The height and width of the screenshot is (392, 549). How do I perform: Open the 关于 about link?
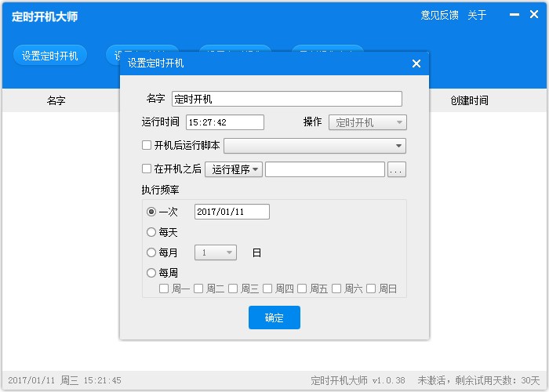(477, 15)
